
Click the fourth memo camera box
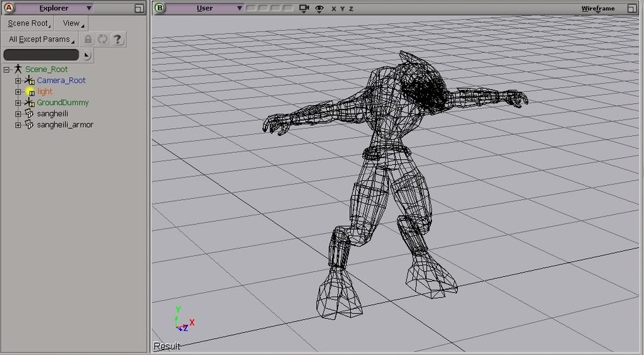(287, 8)
